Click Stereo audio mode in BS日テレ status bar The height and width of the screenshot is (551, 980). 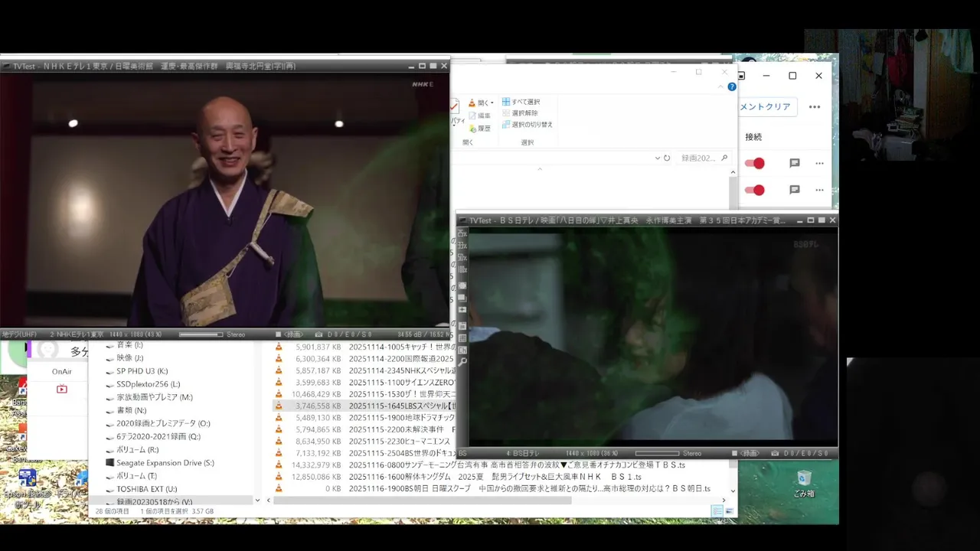coord(692,453)
